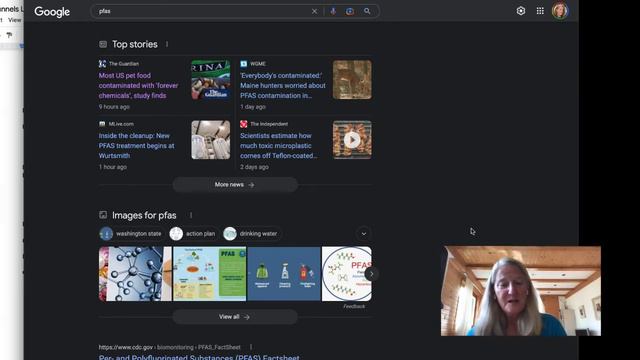This screenshot has width=640, height=360.
Task: Select the action plan image chip
Action: 193,234
